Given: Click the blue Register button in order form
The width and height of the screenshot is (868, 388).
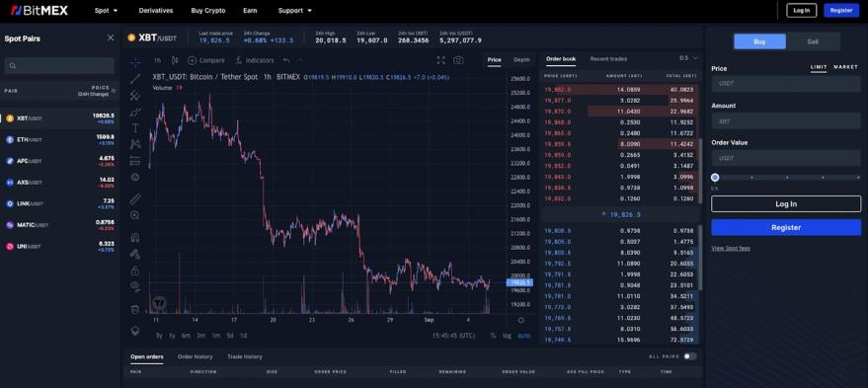Looking at the screenshot, I should click(x=786, y=227).
